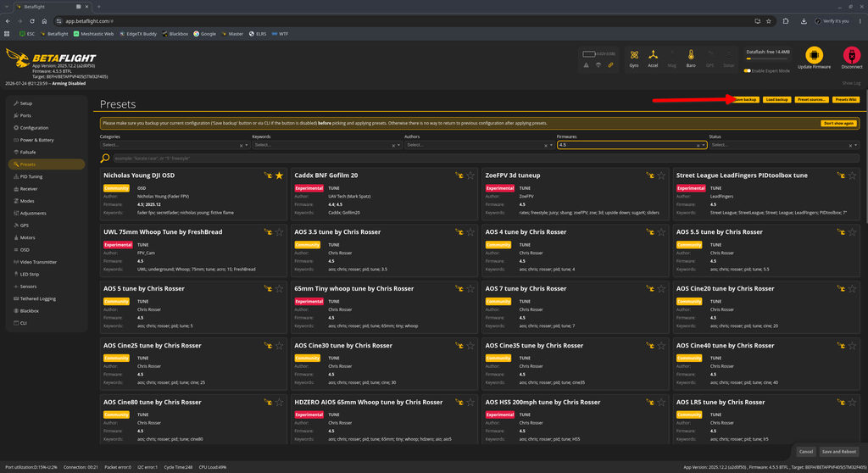Star the Caddx BNF Gofilm 20 preset
The width and height of the screenshot is (868, 473).
470,175
